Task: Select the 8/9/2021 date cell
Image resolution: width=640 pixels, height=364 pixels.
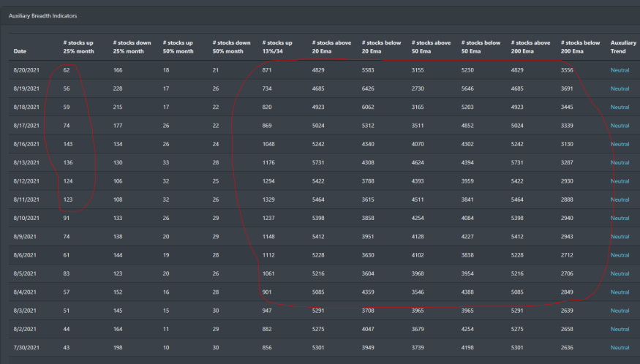Action: [25, 237]
